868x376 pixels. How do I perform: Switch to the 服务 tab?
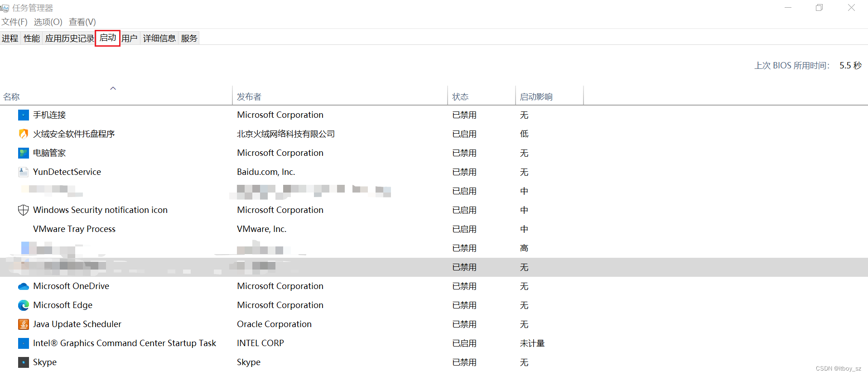(189, 39)
